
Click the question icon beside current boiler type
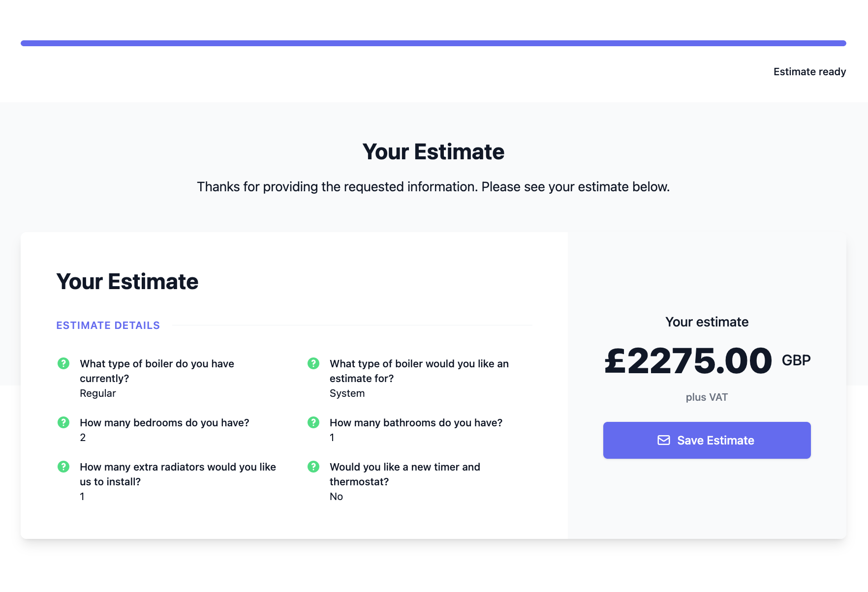point(63,363)
